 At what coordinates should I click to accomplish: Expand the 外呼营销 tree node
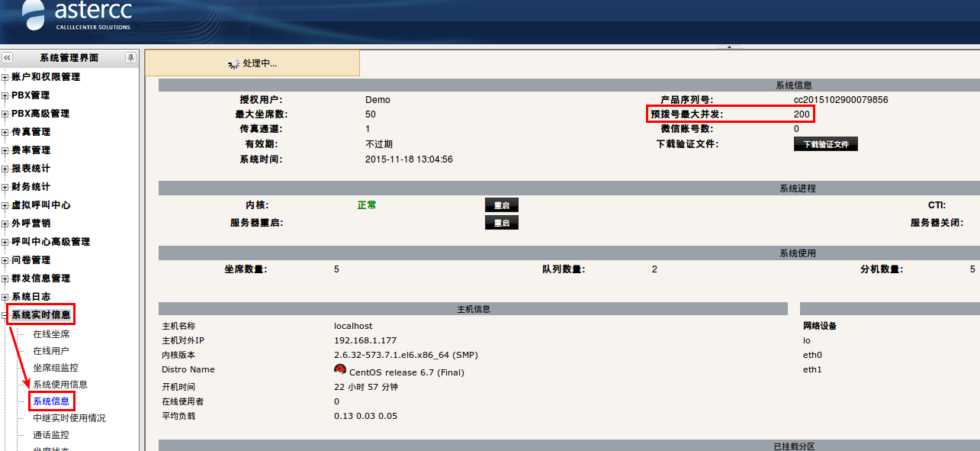pos(5,224)
